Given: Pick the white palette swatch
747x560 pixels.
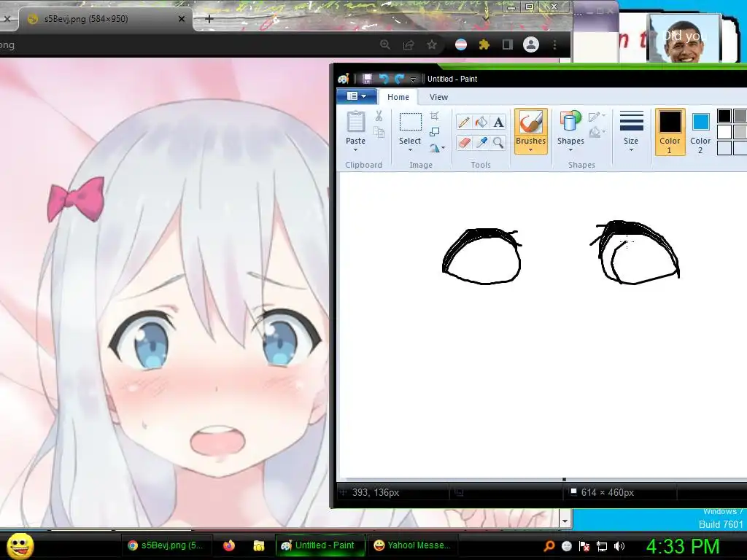Looking at the screenshot, I should tap(724, 131).
